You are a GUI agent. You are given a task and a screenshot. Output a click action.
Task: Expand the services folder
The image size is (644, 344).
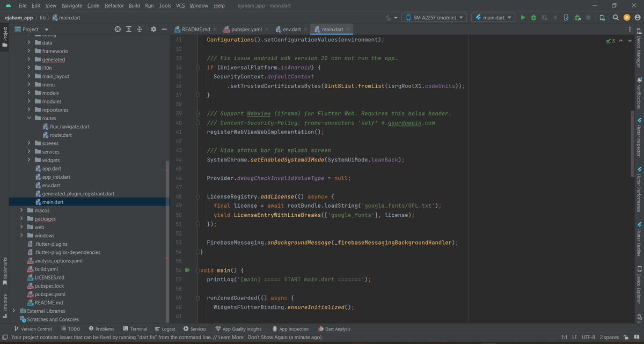(x=30, y=152)
